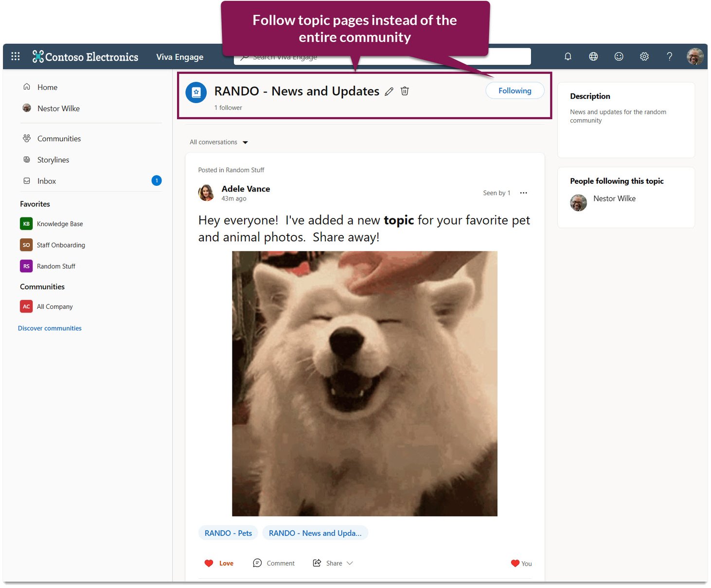Go to Communities in the sidebar

pos(59,139)
